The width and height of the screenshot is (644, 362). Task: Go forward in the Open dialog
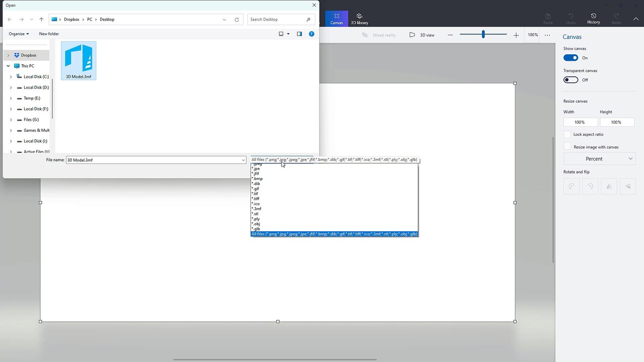(21, 19)
